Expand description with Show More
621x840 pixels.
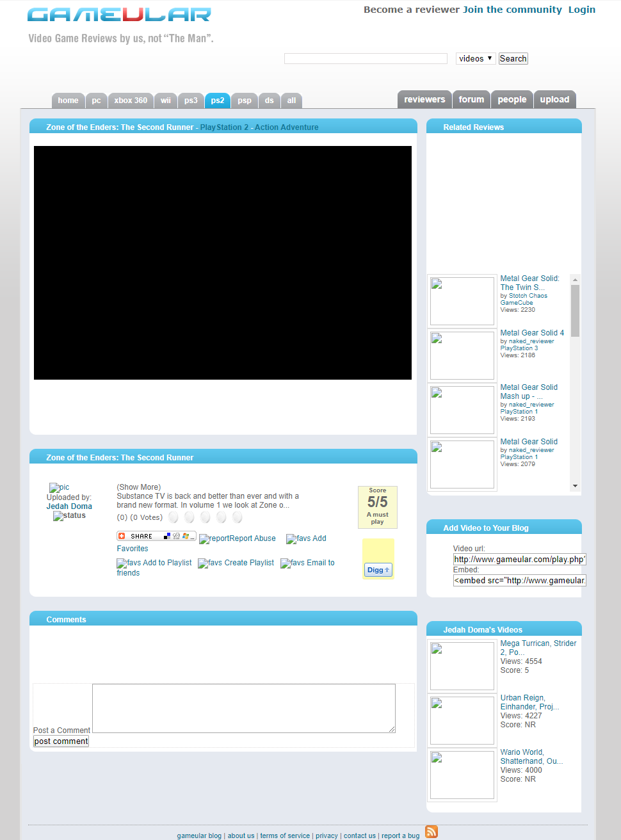(138, 487)
